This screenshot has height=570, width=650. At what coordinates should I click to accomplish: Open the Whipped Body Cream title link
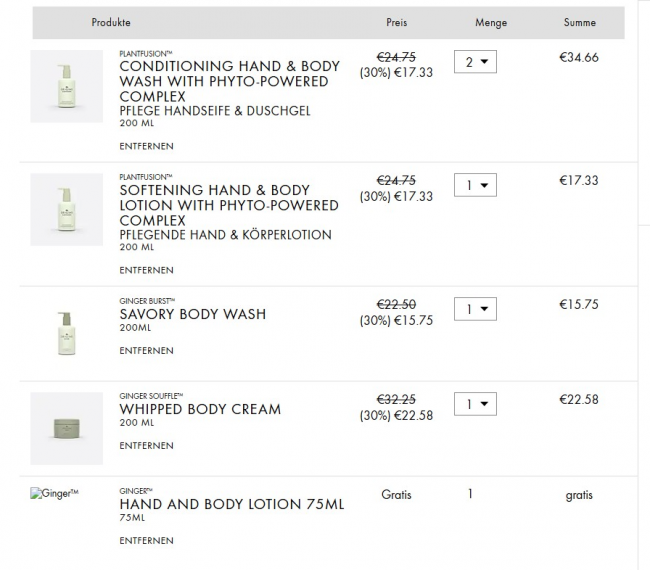[200, 409]
